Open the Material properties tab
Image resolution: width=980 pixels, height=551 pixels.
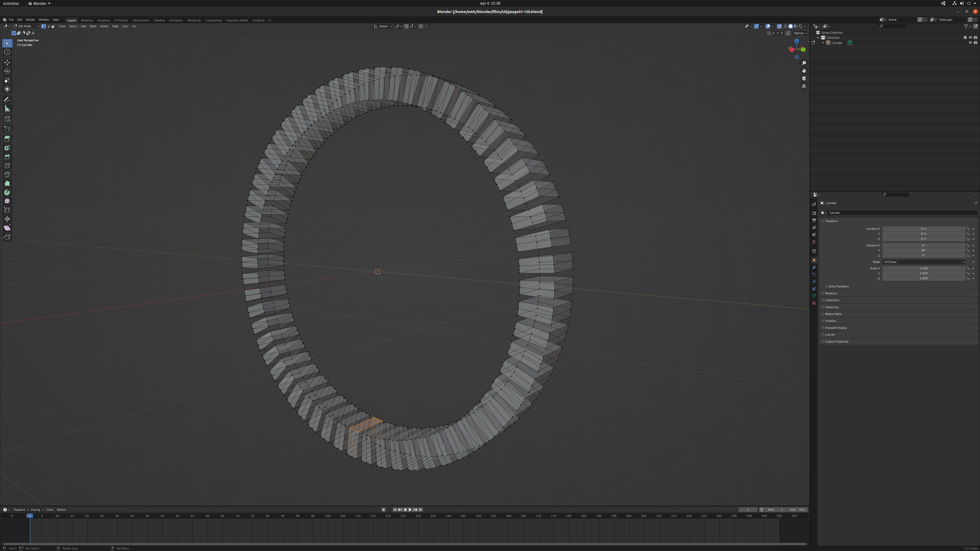coord(814,303)
